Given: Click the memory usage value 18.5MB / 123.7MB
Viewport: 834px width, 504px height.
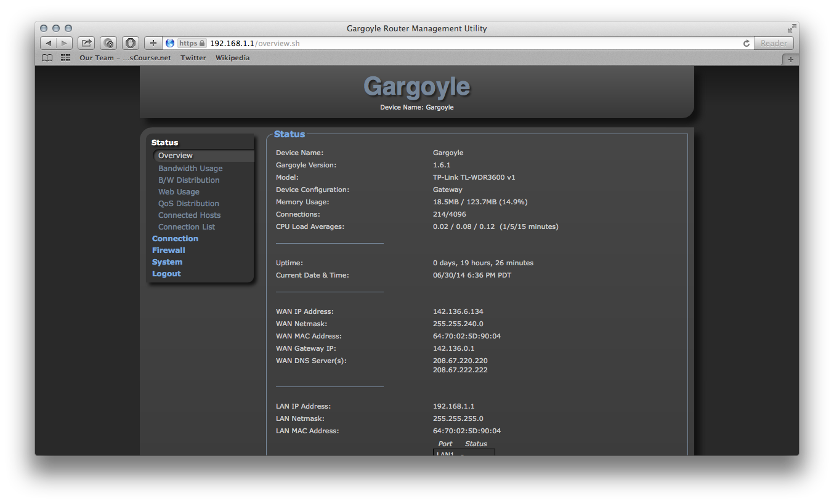Looking at the screenshot, I should pos(480,202).
